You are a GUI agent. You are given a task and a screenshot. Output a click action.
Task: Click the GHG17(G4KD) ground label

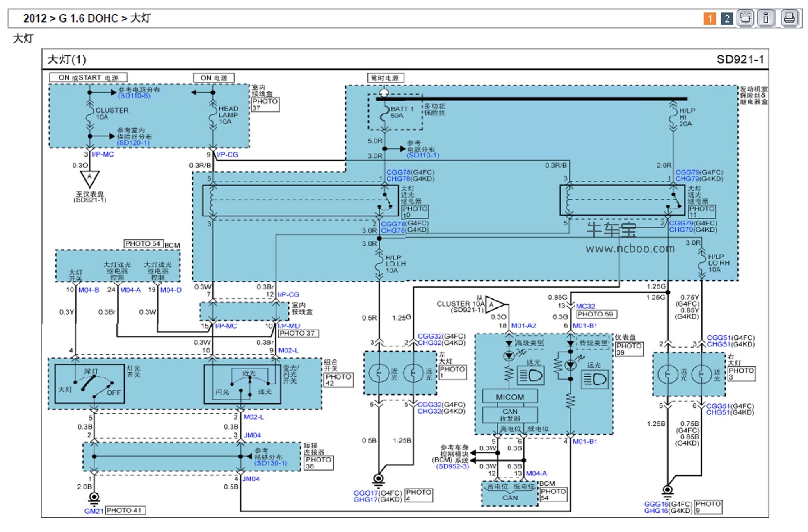378,500
